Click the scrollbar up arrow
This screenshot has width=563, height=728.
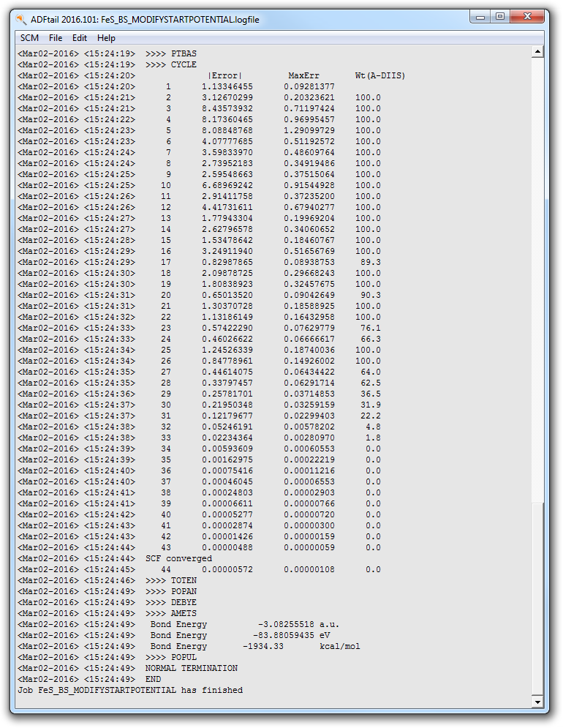coord(537,51)
